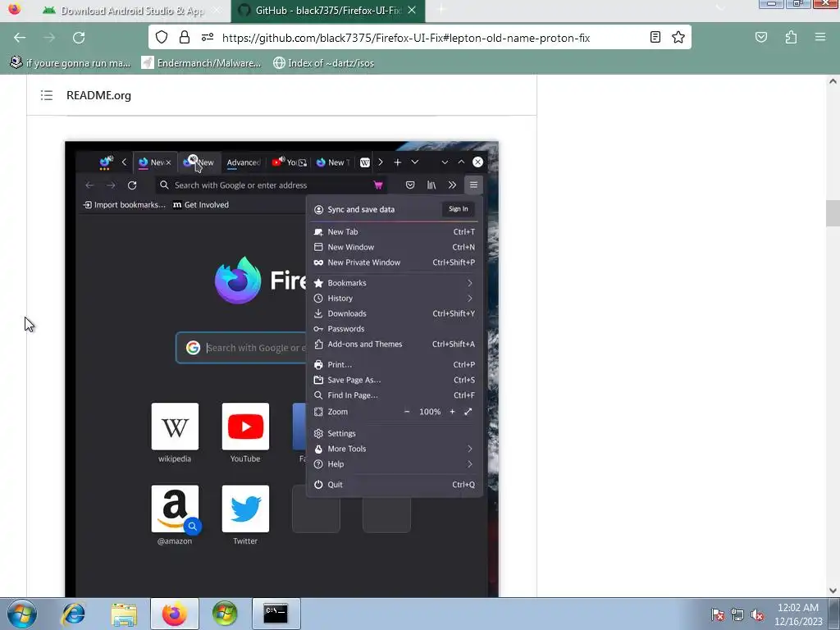Click the Firefox logo in the title bar
840x630 pixels.
[15, 9]
